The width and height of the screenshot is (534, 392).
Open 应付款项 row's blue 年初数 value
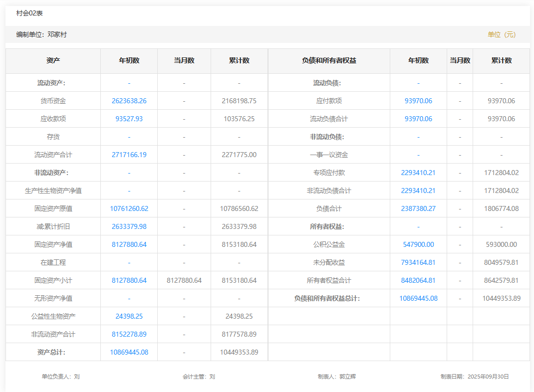coord(418,101)
